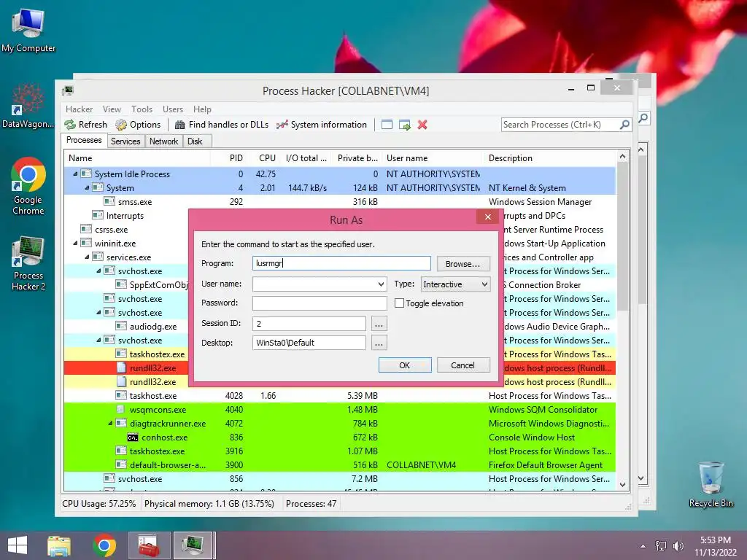Click the Refresh toolbar icon
The width and height of the screenshot is (747, 560).
pyautogui.click(x=70, y=125)
